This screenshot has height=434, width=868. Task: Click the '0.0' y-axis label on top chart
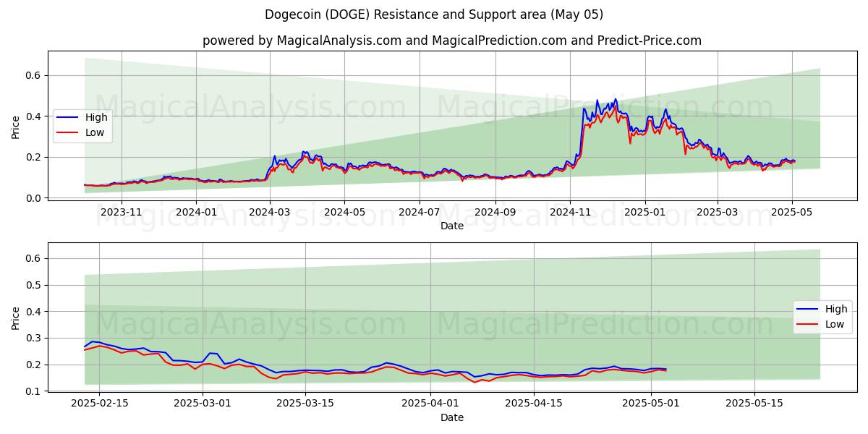[35, 198]
